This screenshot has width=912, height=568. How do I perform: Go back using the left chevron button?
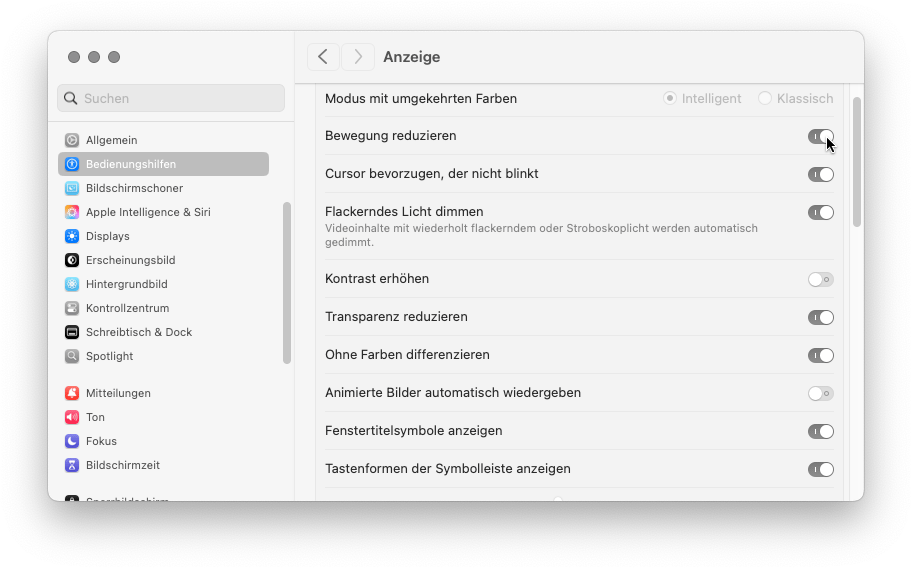point(323,57)
